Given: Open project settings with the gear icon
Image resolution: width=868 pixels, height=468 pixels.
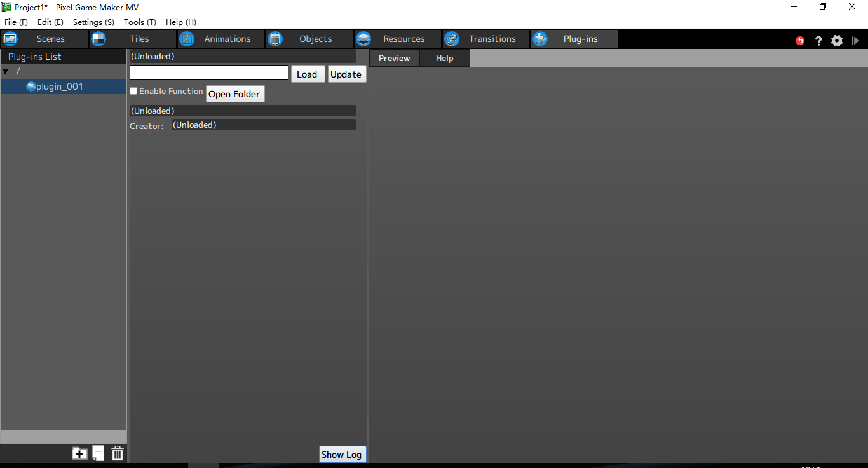Looking at the screenshot, I should tap(837, 41).
